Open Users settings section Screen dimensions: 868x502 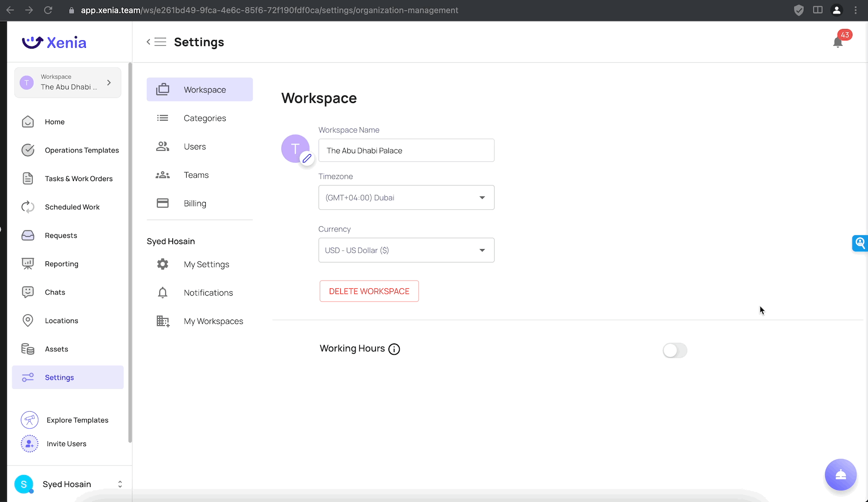click(200, 146)
